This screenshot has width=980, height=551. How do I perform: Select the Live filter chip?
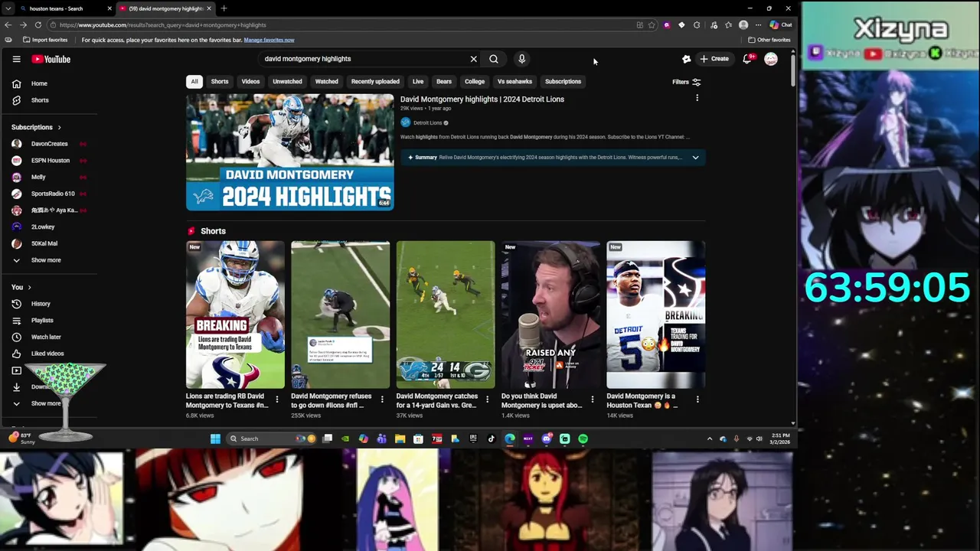(418, 81)
